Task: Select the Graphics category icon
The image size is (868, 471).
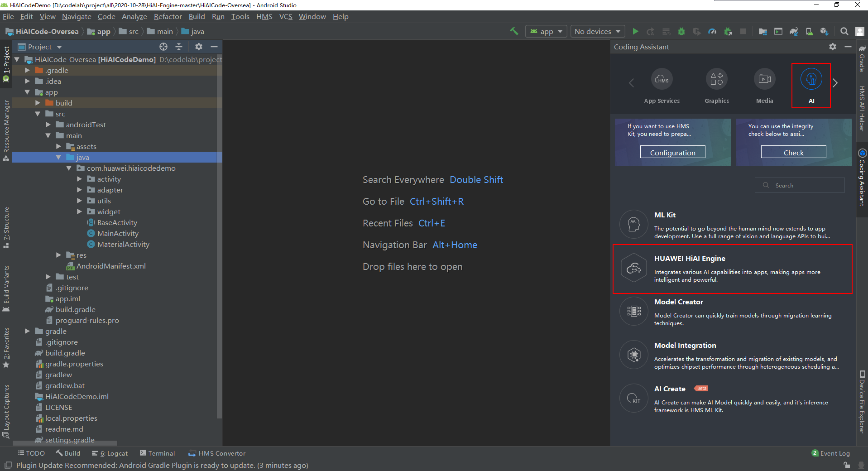Action: click(716, 80)
